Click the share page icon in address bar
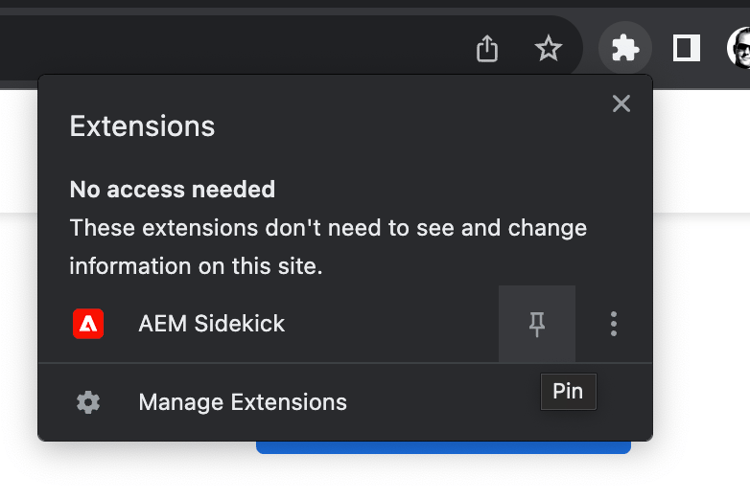750x500 pixels. tap(487, 48)
